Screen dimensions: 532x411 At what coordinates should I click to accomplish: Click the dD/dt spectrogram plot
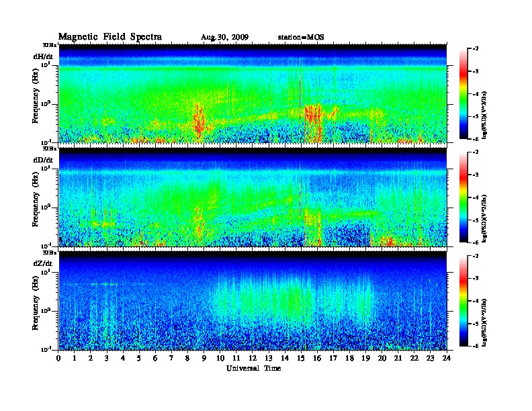coord(253,197)
